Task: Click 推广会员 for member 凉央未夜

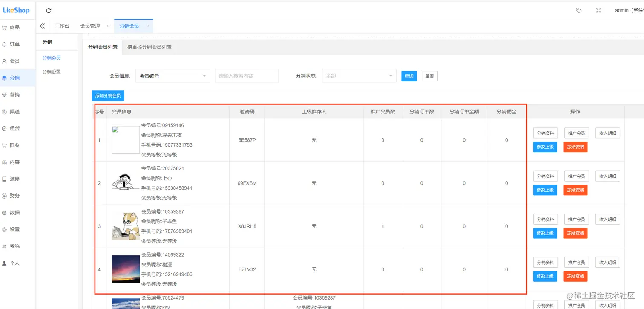Action: click(x=577, y=133)
